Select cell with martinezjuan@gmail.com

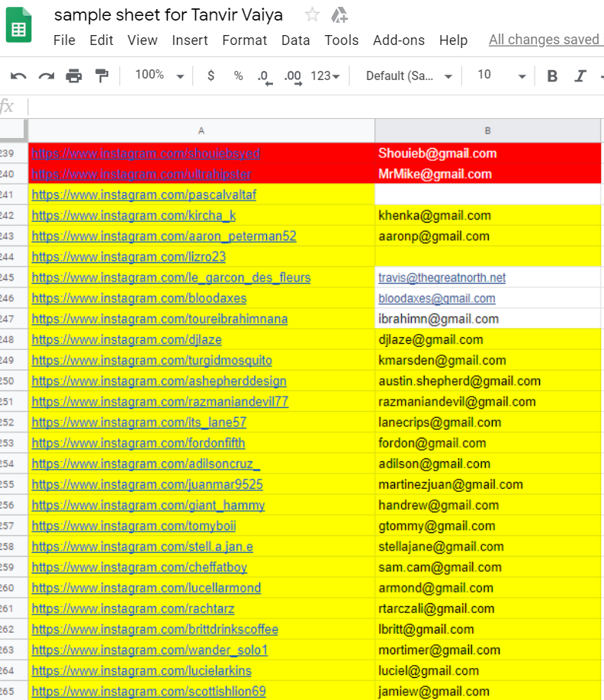487,485
